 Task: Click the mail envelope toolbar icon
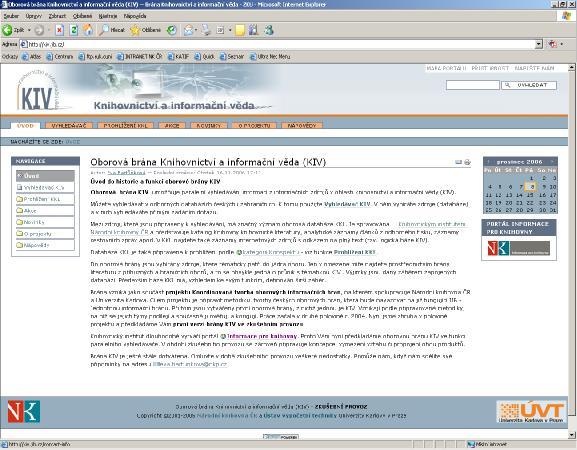[x=188, y=30]
